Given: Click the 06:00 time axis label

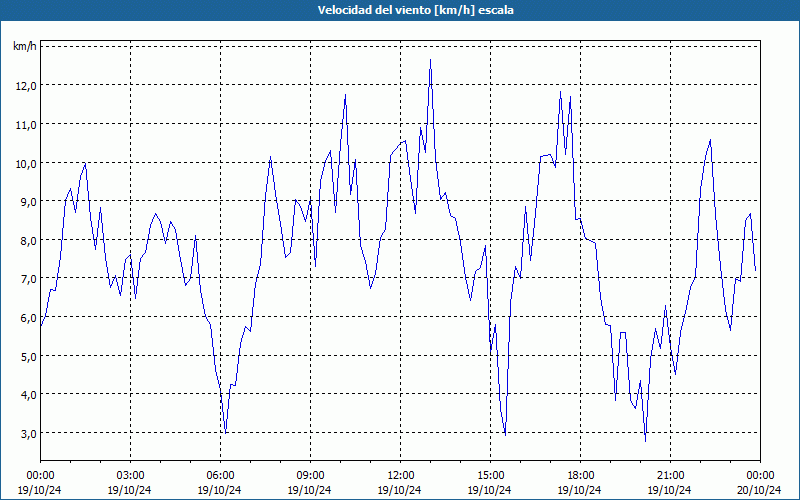Looking at the screenshot, I should (x=220, y=476).
